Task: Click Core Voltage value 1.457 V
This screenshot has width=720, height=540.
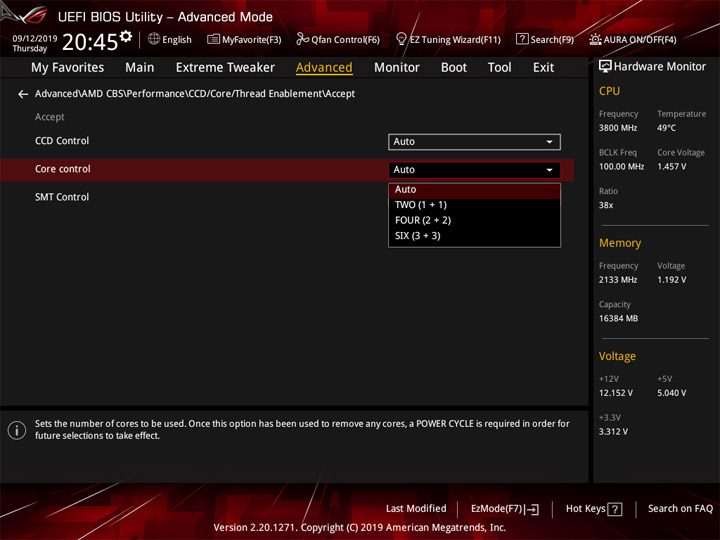Action: pos(671,167)
